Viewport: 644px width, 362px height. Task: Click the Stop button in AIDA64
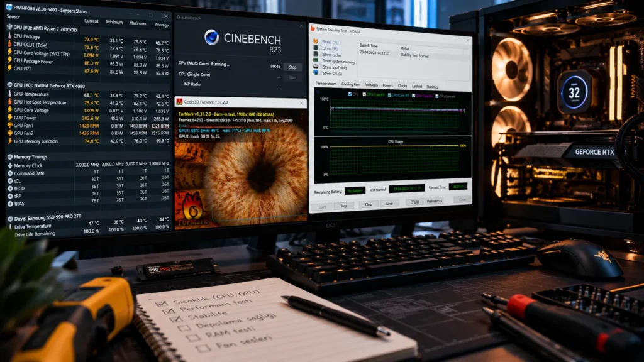[x=344, y=206]
